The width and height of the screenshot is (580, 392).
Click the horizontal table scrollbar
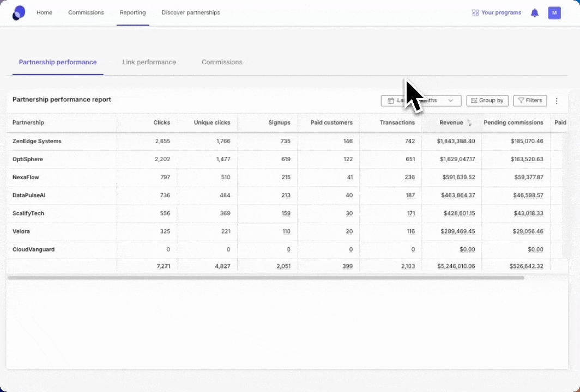(x=265, y=278)
